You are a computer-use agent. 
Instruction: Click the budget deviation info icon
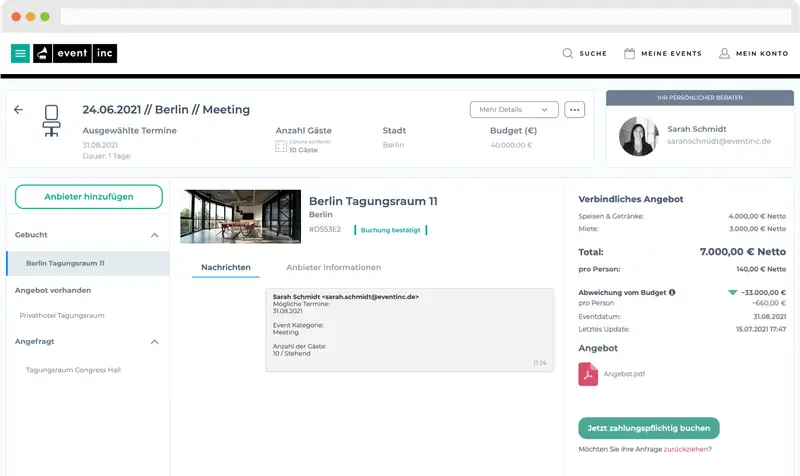(672, 292)
